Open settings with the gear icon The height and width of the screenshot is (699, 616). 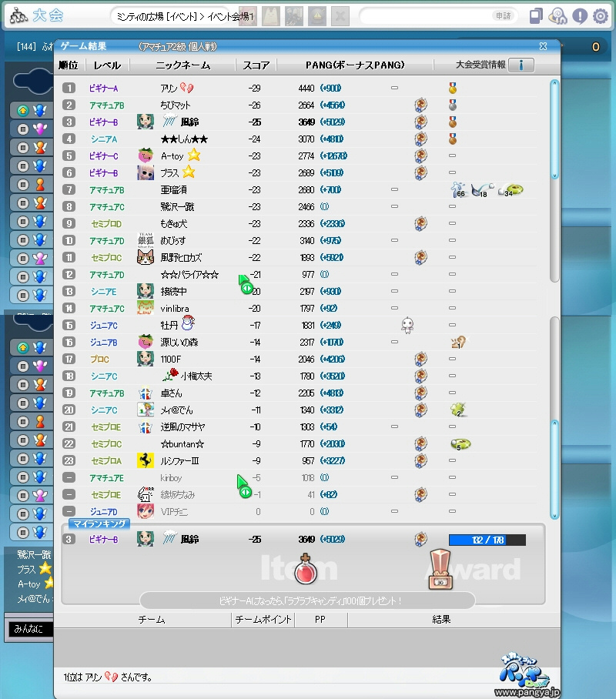600,16
